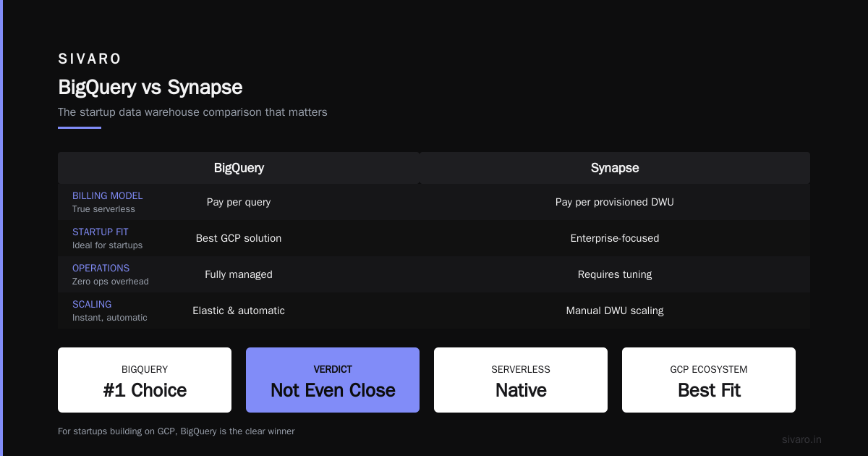The height and width of the screenshot is (456, 868).
Task: Click 'Instant, automatic' sublabel
Action: [x=109, y=318]
